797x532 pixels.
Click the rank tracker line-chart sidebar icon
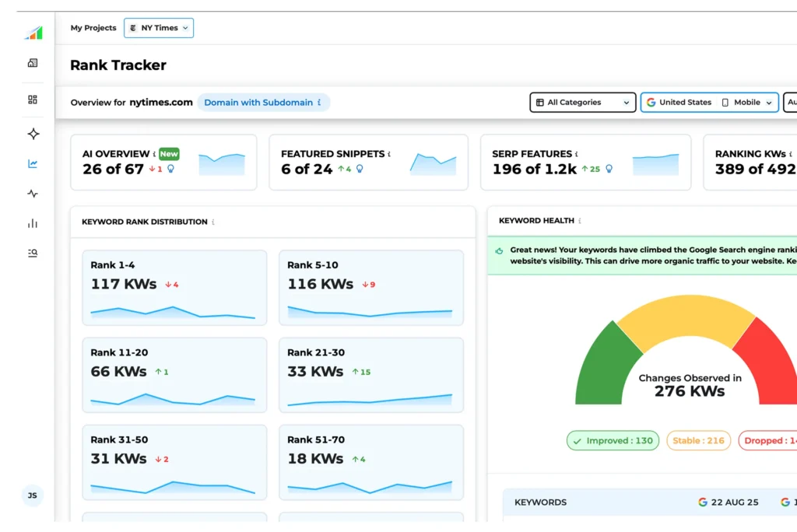(33, 164)
